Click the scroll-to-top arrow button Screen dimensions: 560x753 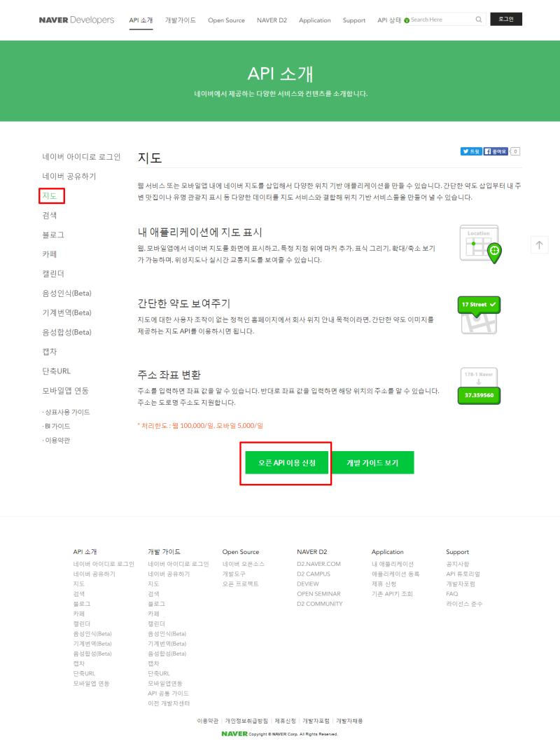point(540,245)
